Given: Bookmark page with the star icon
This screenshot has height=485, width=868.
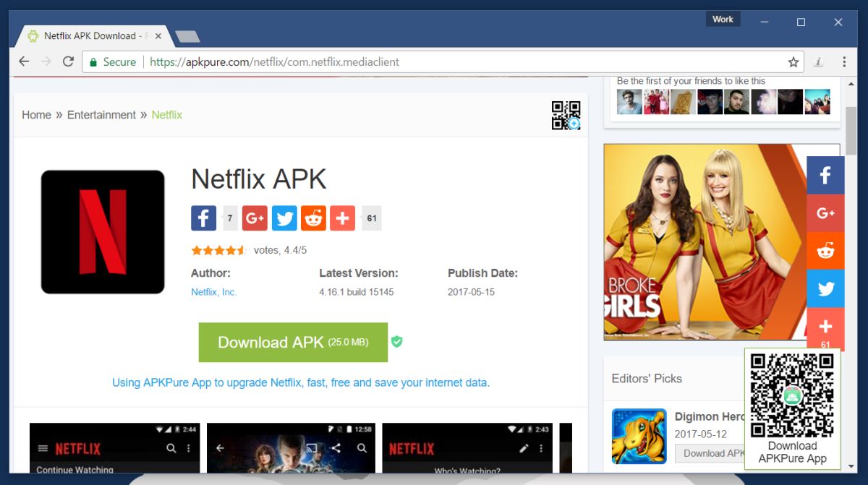Looking at the screenshot, I should pyautogui.click(x=793, y=62).
